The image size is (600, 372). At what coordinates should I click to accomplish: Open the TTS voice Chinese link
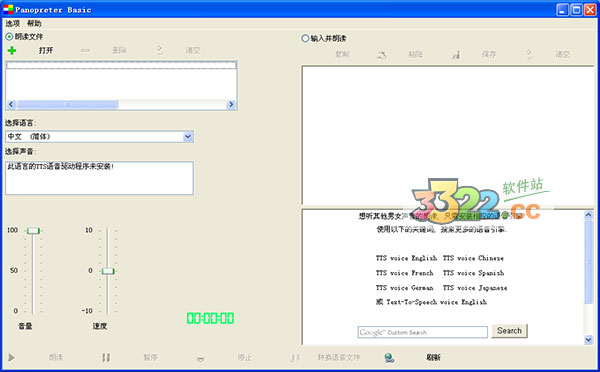(473, 258)
